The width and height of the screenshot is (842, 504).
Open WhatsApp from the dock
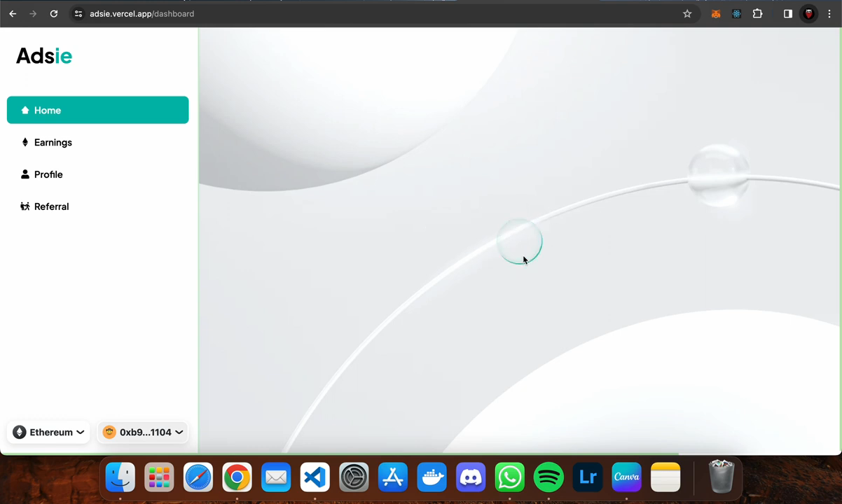509,478
